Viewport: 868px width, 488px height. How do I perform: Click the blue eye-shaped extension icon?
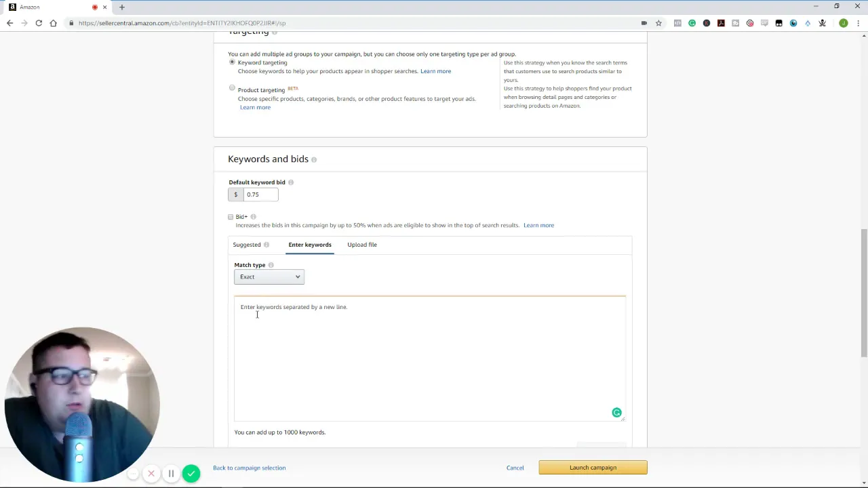[793, 23]
